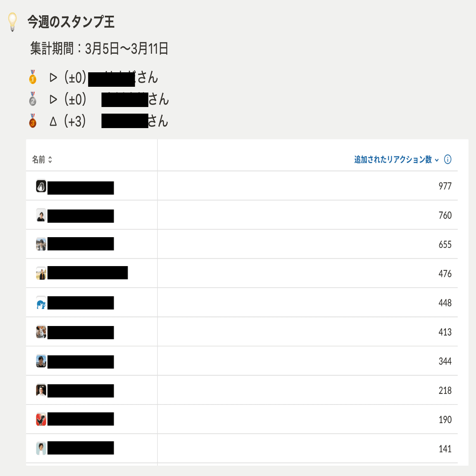Click the gold first-place medal icon

click(32, 77)
